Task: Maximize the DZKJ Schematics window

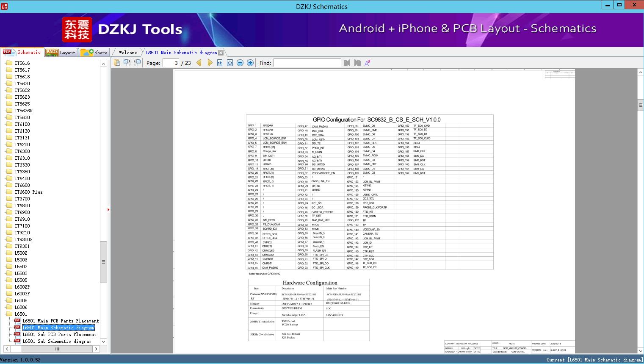Action: pos(619,5)
